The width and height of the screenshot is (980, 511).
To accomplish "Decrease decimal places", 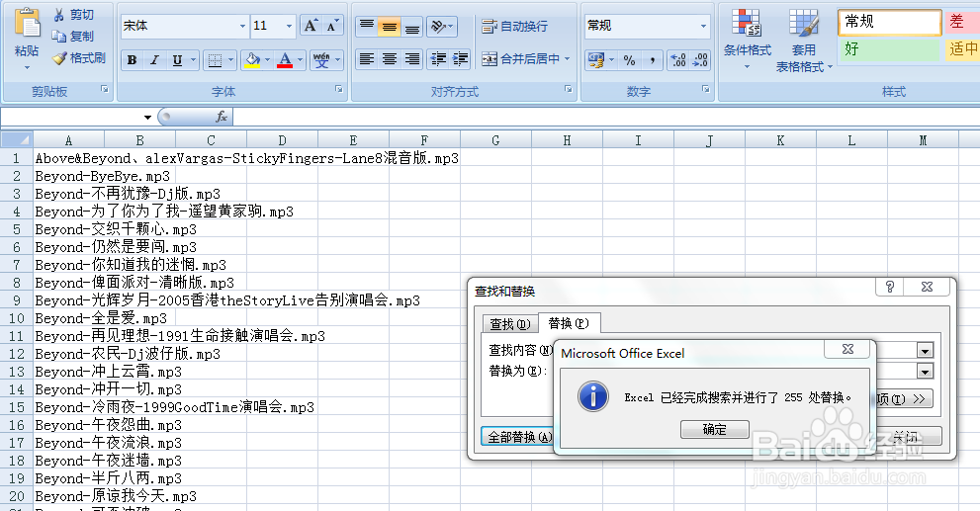I will coord(700,60).
